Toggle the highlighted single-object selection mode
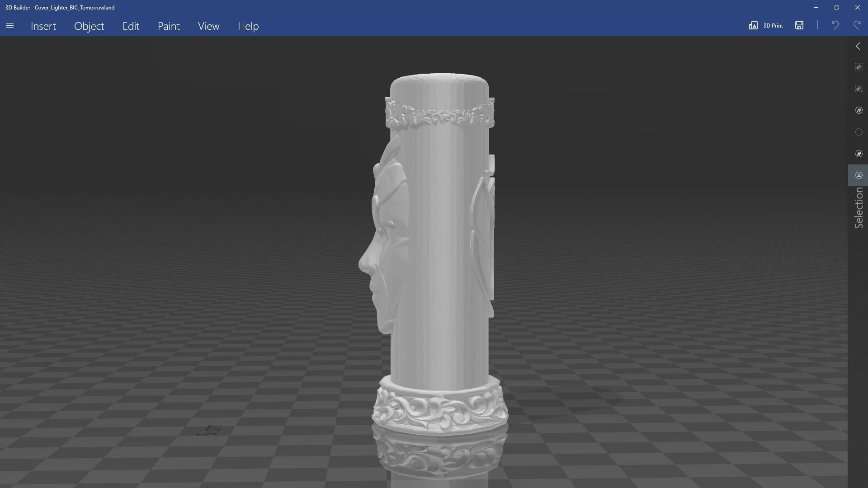 click(859, 175)
